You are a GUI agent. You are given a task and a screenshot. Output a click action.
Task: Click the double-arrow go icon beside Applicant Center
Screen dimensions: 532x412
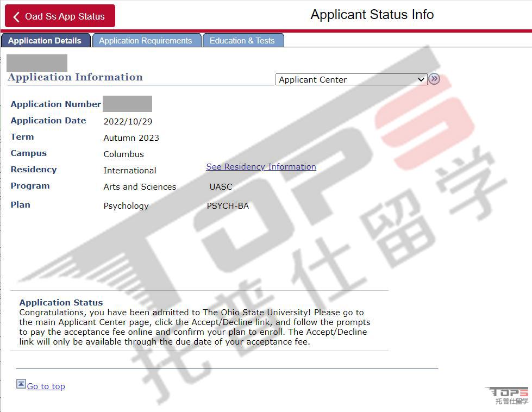click(434, 79)
